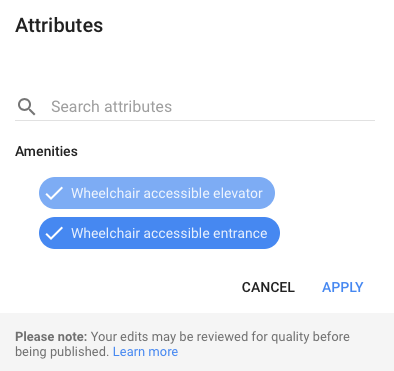Click the Amenities section heading
Image resolution: width=394 pixels, height=371 pixels.
46,151
